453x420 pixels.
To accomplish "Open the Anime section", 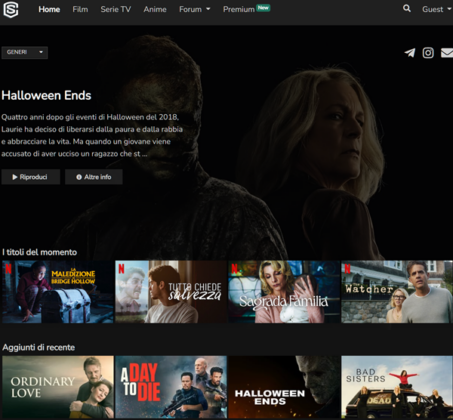I will point(155,9).
